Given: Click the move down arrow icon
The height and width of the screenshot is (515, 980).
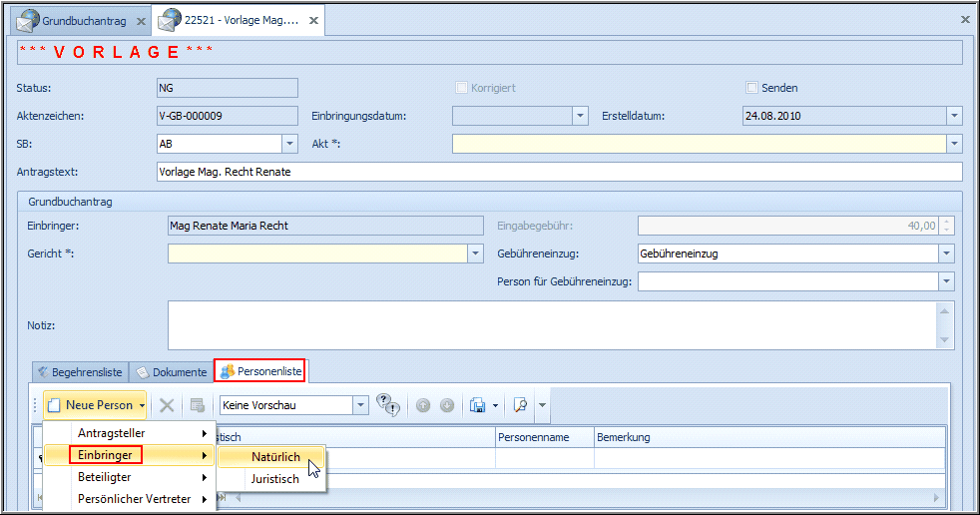Looking at the screenshot, I should tap(447, 405).
